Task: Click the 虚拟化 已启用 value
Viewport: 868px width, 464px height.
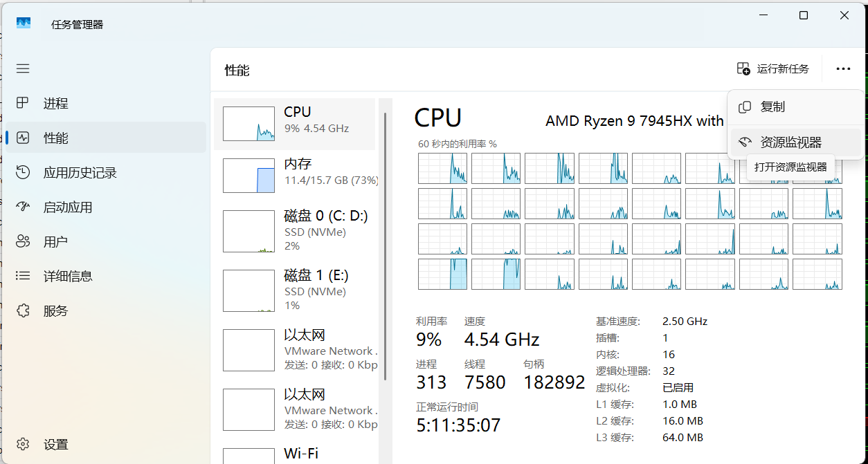Action: pos(678,388)
